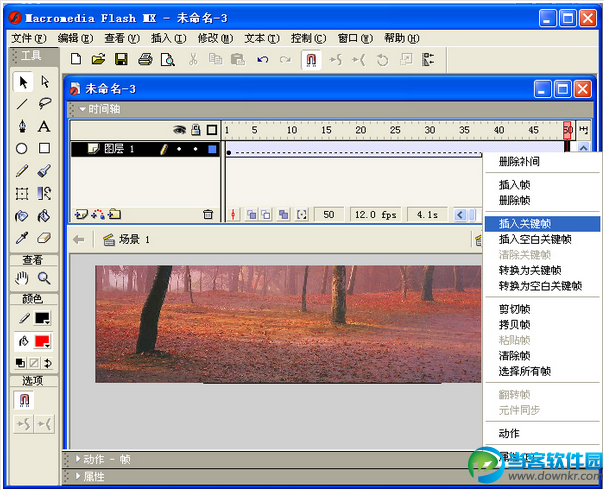Open the 修改(M) menu
The height and width of the screenshot is (490, 604).
pyautogui.click(x=215, y=38)
